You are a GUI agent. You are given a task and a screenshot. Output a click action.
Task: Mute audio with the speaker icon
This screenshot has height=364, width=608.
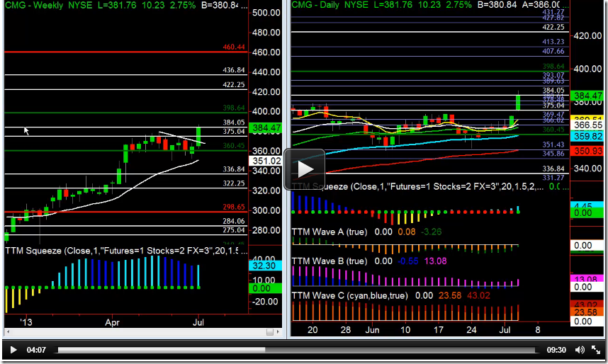coord(580,350)
